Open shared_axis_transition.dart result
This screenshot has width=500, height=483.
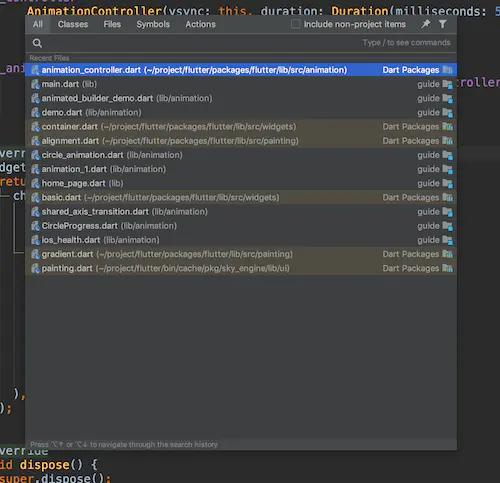click(241, 212)
